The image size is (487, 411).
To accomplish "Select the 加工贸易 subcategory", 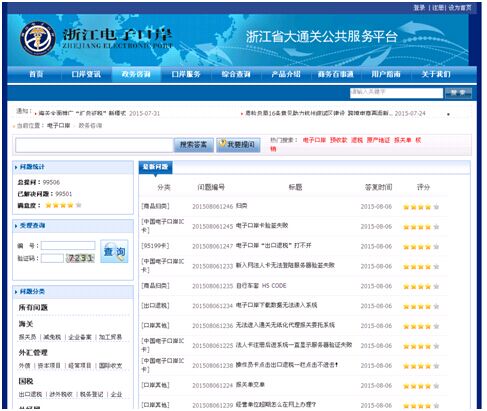I will [x=110, y=337].
